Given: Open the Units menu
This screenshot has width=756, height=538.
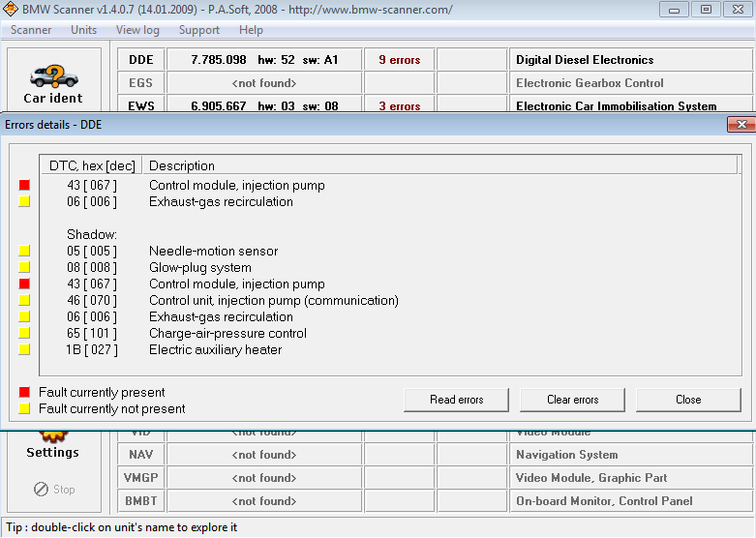Looking at the screenshot, I should point(84,30).
